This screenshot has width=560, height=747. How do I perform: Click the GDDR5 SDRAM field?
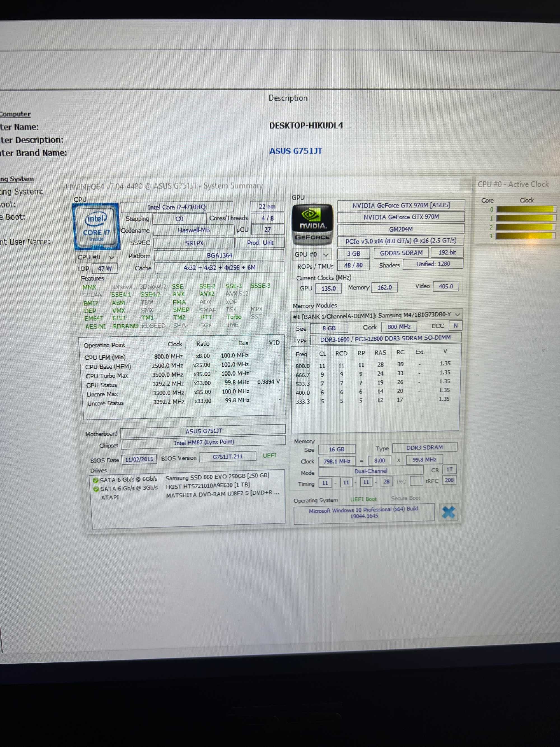click(x=401, y=253)
